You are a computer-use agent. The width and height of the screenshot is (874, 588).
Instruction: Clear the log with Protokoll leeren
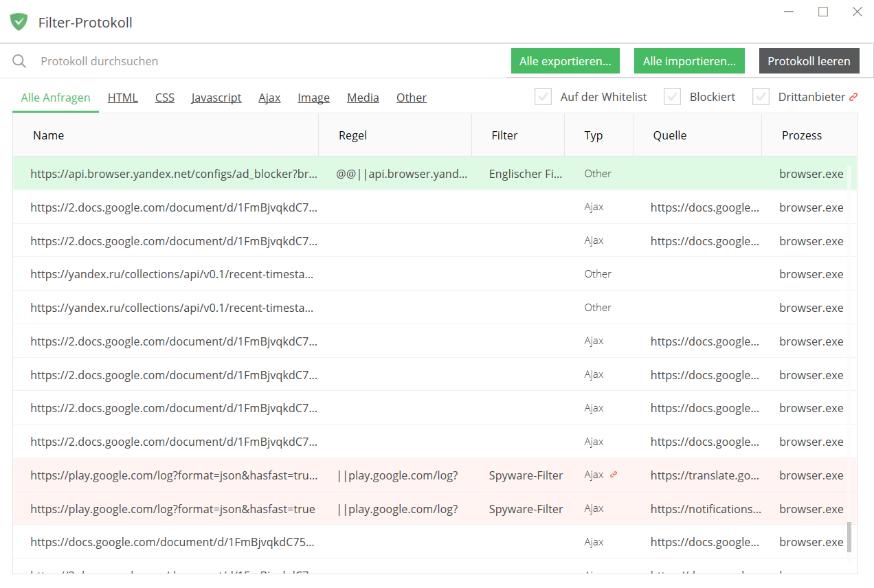click(x=809, y=61)
